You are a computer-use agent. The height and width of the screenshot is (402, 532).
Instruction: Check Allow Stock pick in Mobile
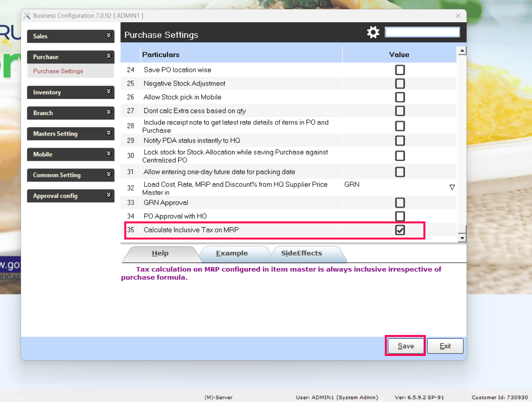400,97
